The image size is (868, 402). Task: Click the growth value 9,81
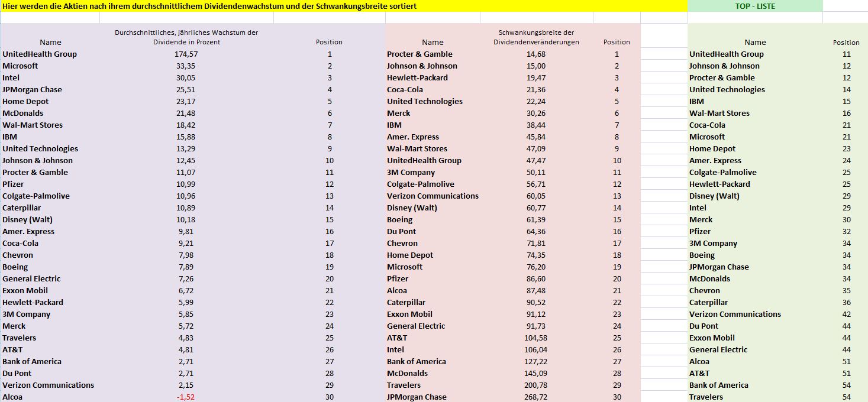click(186, 231)
